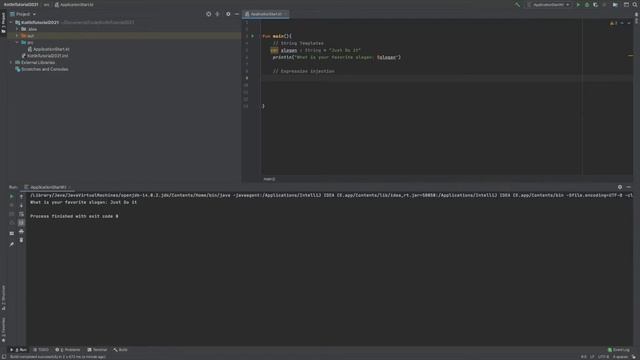Open Search Everywhere magnifier icon
This screenshot has height=360, width=640.
(635, 5)
